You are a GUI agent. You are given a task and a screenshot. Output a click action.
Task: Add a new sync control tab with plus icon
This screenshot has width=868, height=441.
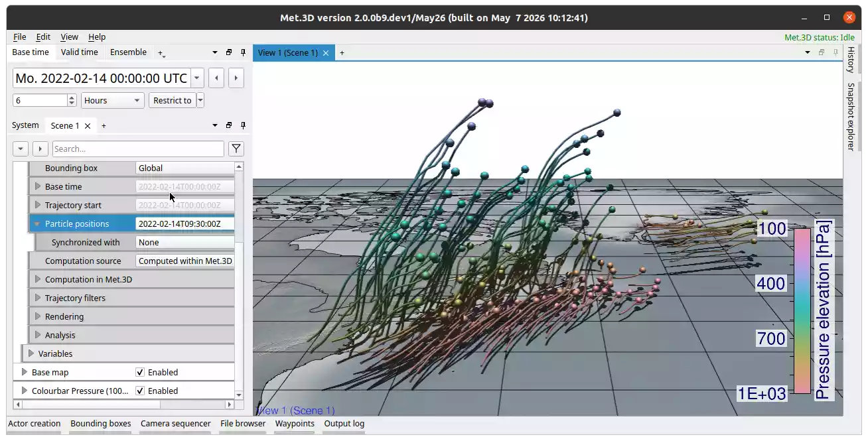click(161, 52)
